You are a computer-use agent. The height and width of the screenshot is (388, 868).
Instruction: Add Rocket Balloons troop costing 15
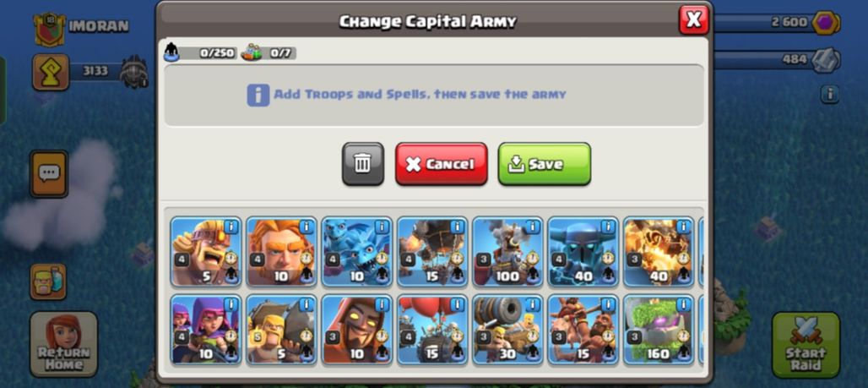tap(432, 252)
